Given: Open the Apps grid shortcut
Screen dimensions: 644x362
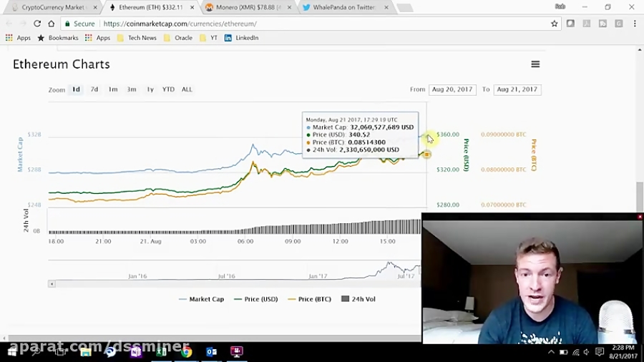Looking at the screenshot, I should click(18, 38).
